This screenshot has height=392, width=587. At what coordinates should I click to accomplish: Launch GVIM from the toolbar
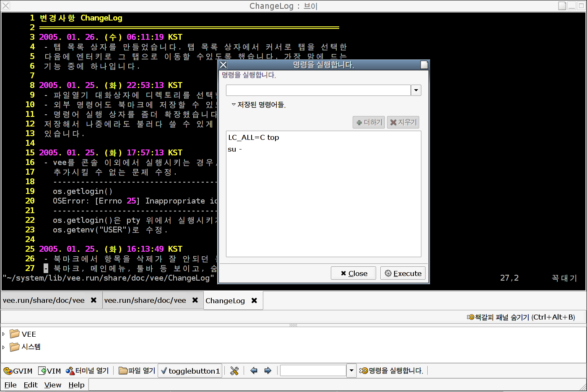point(18,371)
